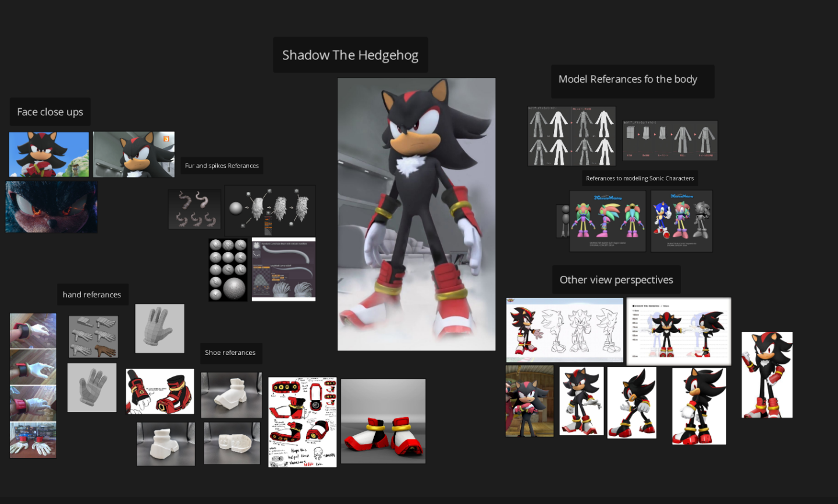Select the "hand referances" label

(x=92, y=294)
